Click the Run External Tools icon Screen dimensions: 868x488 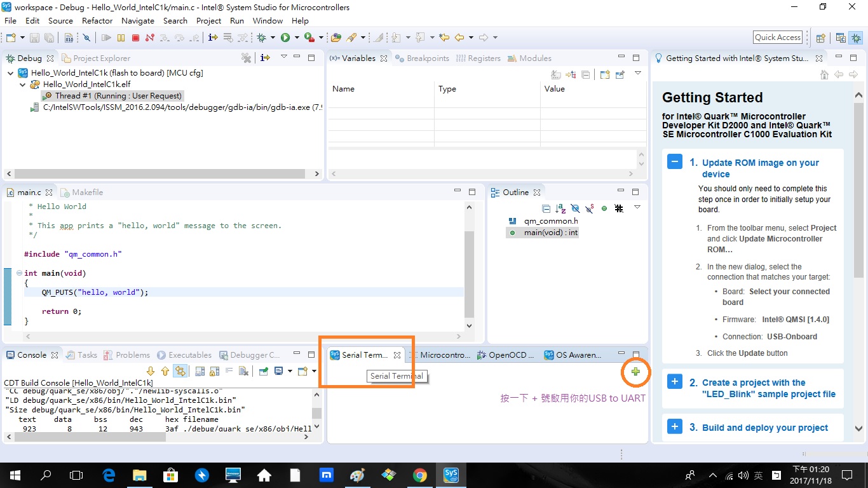click(x=309, y=37)
